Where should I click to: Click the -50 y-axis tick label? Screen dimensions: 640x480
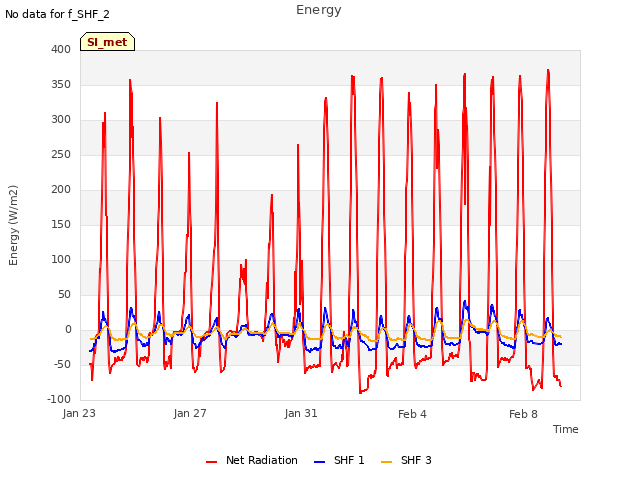point(62,364)
